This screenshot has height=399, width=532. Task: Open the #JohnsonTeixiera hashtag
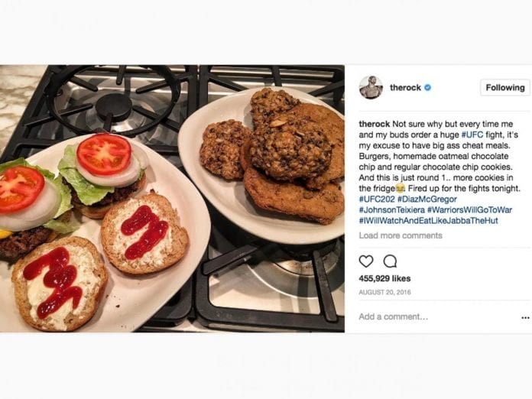(x=392, y=209)
